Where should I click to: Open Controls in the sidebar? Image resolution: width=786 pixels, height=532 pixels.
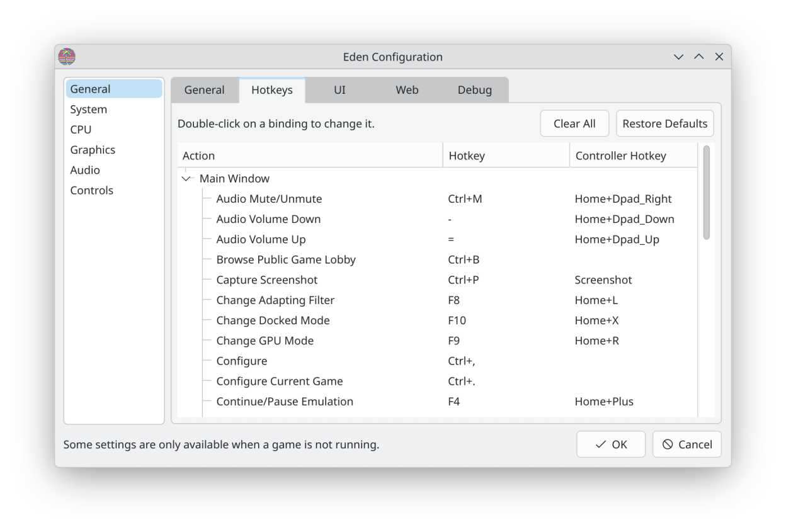pos(114,190)
